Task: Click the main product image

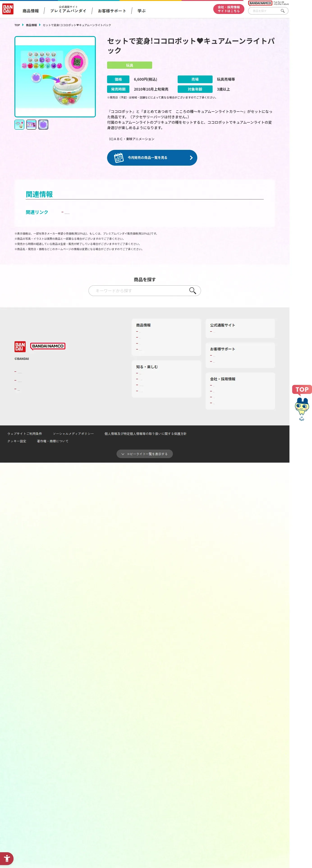Action: pyautogui.click(x=55, y=77)
